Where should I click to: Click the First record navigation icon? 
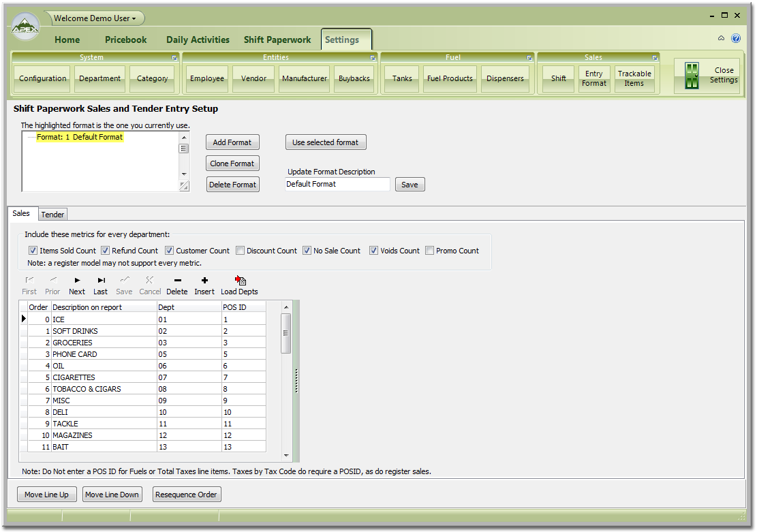pyautogui.click(x=29, y=280)
